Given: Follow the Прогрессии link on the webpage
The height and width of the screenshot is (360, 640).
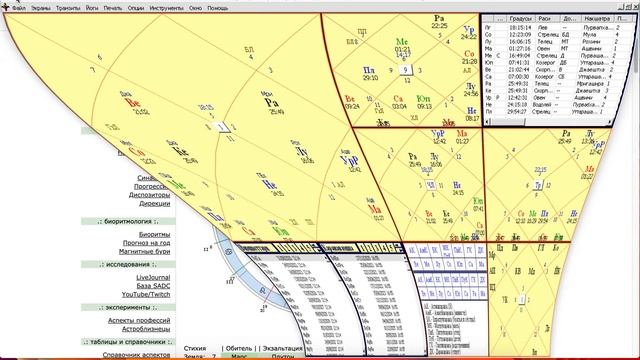Looking at the screenshot, I should [x=152, y=186].
